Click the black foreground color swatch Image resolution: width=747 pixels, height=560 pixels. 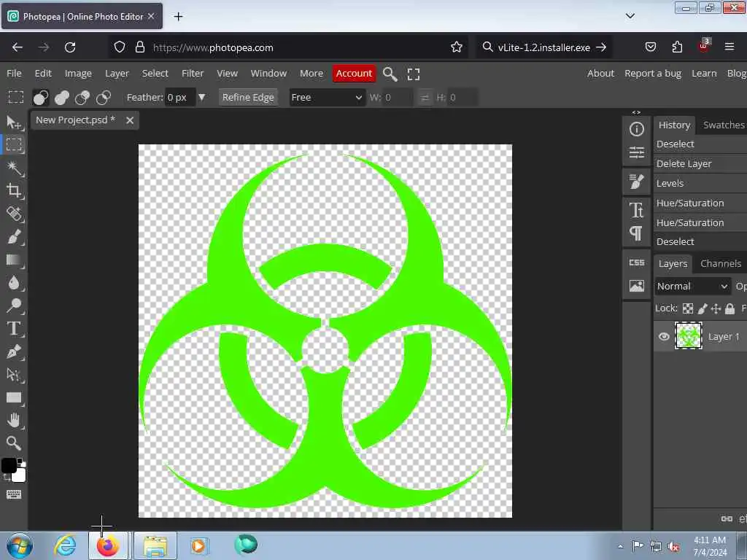[8, 465]
